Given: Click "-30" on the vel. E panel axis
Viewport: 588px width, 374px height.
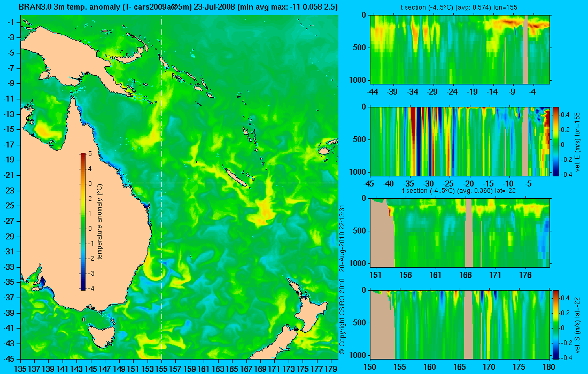Looking at the screenshot, I should pos(429,184).
